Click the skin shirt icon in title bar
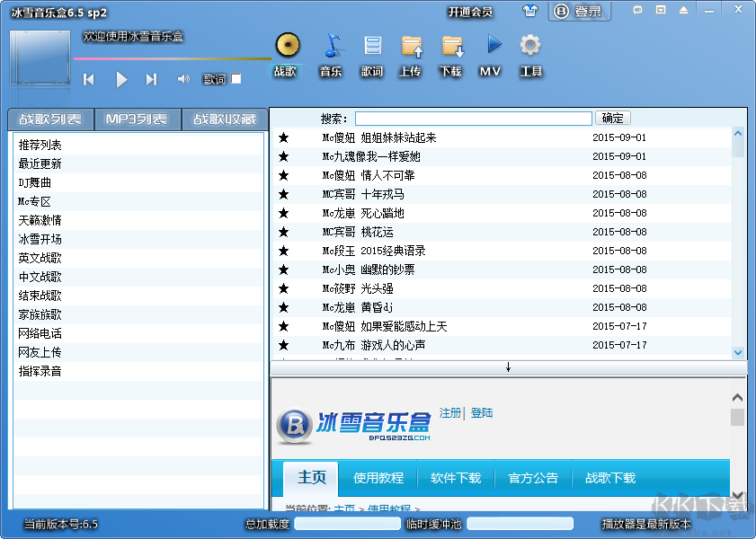 (530, 12)
